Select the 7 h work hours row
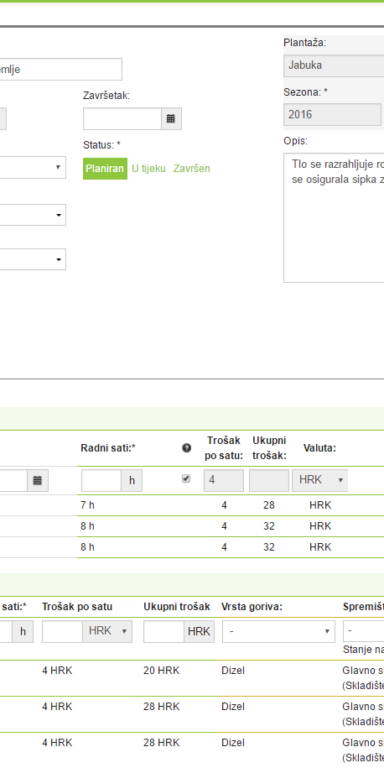Viewport: 384px width, 768px height. 192,505
